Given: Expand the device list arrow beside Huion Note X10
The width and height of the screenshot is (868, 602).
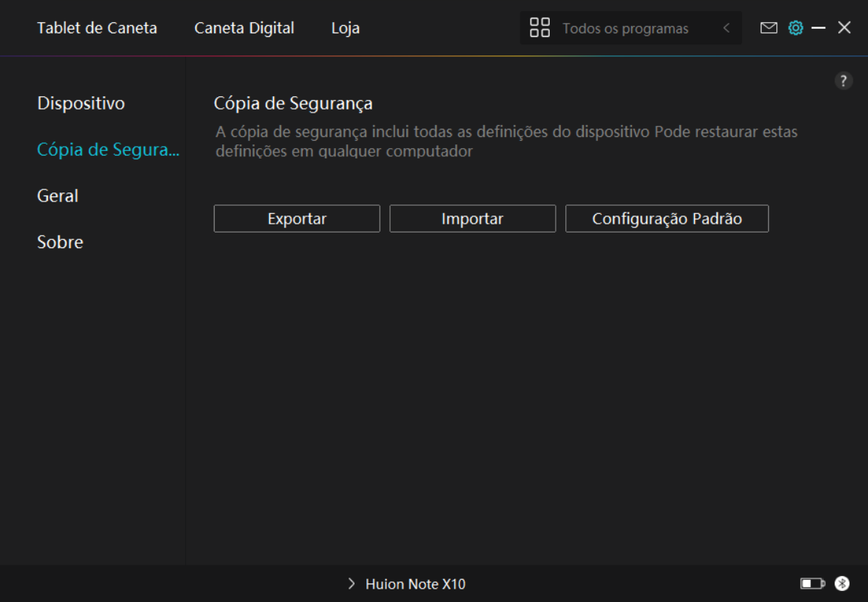Looking at the screenshot, I should (351, 584).
